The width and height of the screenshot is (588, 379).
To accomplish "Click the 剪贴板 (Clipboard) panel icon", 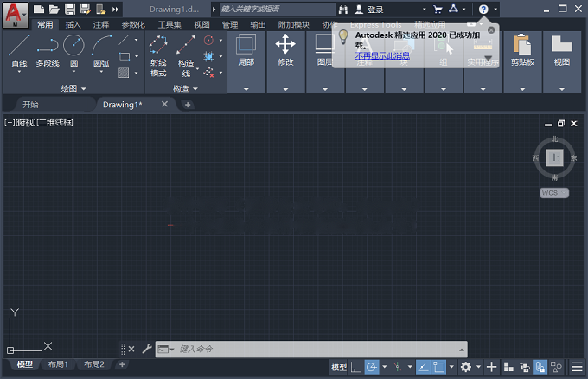I will 523,44.
